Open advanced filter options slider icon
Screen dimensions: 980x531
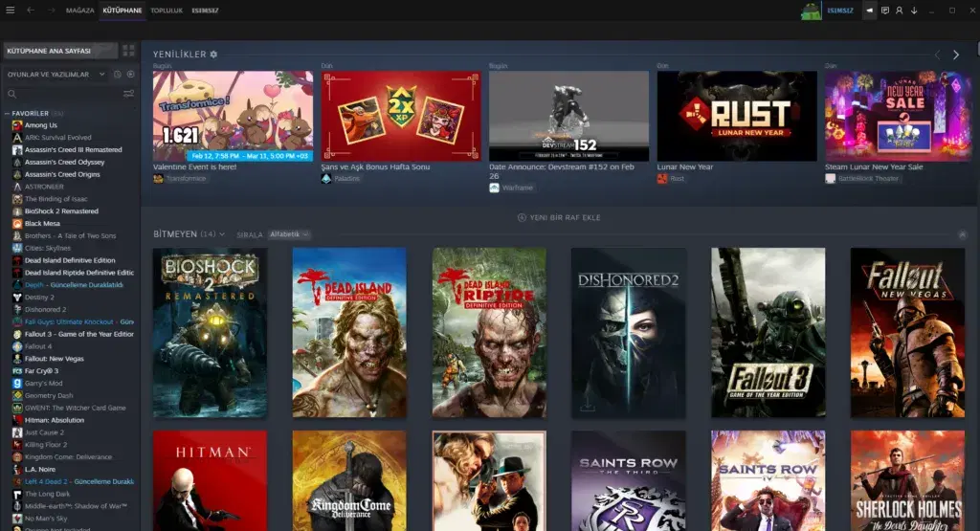click(129, 94)
